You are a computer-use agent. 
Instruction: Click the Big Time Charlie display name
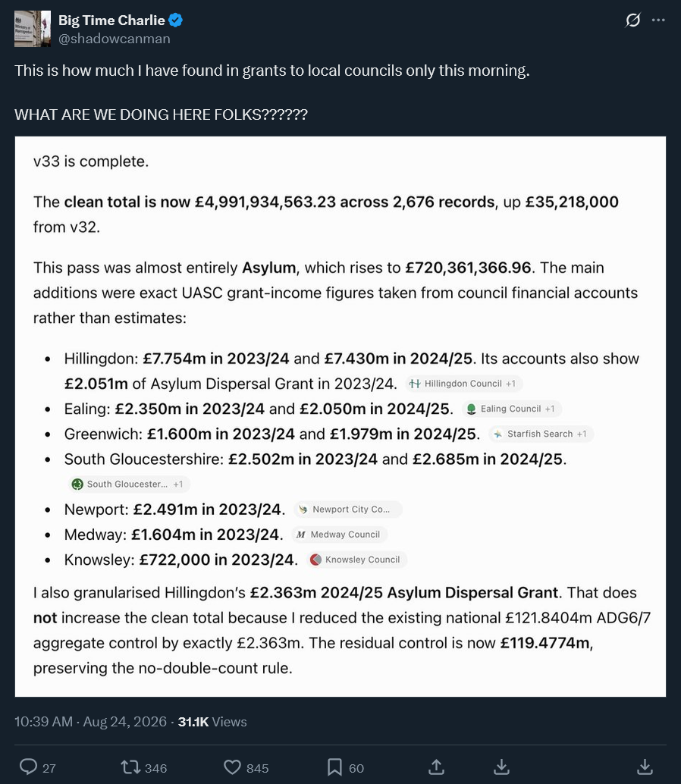(x=111, y=20)
